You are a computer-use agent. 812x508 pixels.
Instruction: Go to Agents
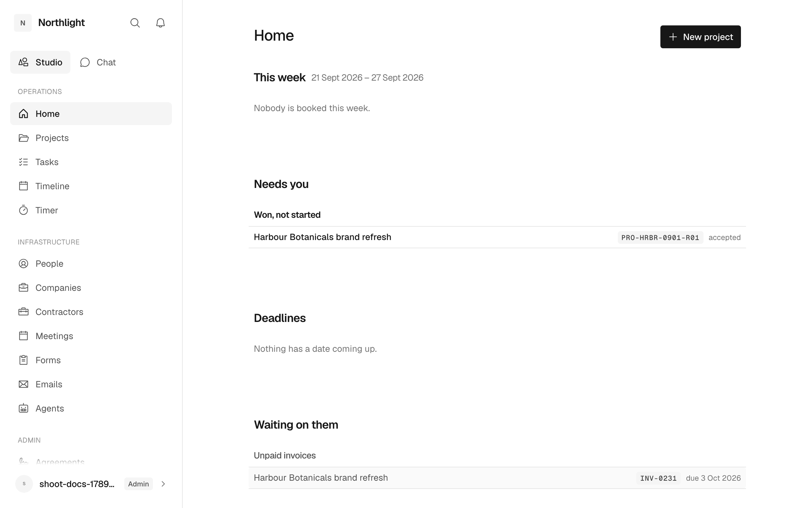(91, 409)
